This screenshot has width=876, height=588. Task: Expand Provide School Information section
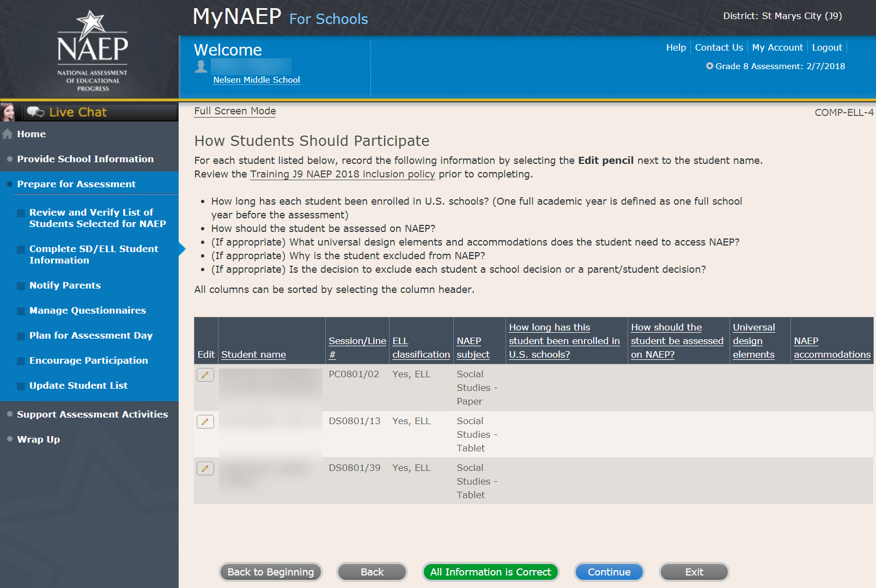coord(86,159)
